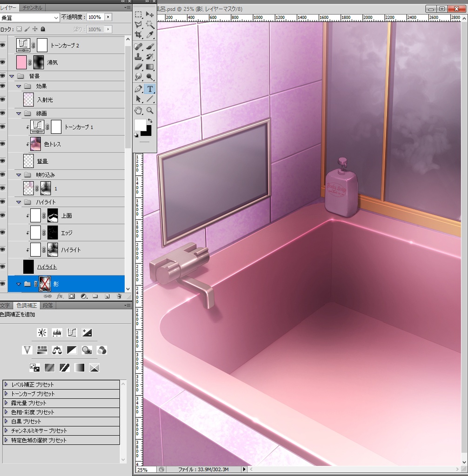
Task: Toggle visibility of the トーンカーブ 2 layer
Action: (x=3, y=45)
